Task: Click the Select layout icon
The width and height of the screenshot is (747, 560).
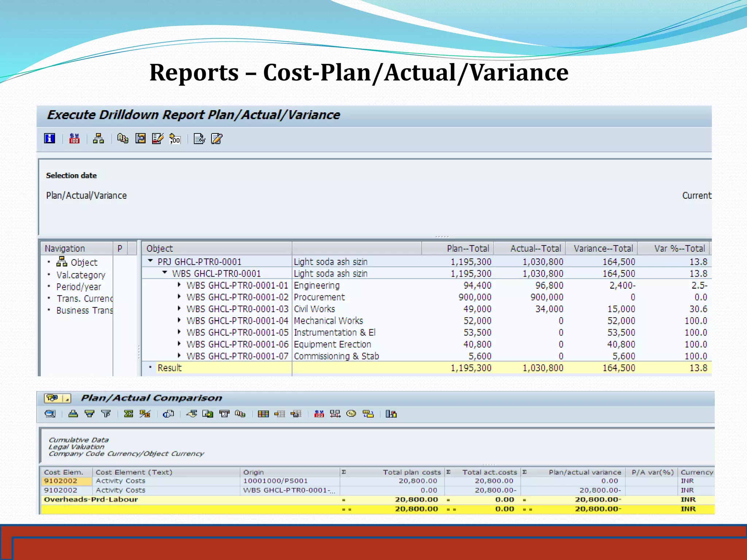Action: pyautogui.click(x=280, y=414)
